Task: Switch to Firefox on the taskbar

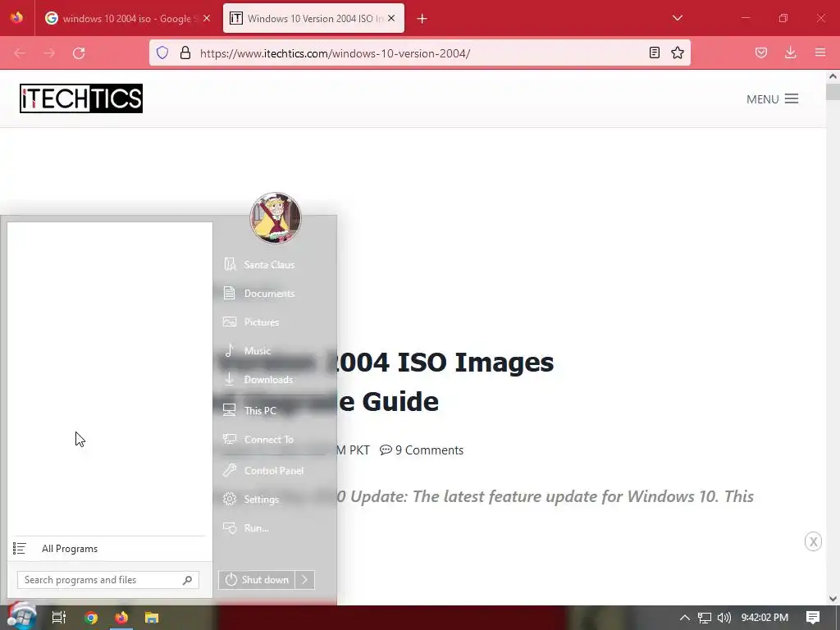Action: (x=121, y=618)
